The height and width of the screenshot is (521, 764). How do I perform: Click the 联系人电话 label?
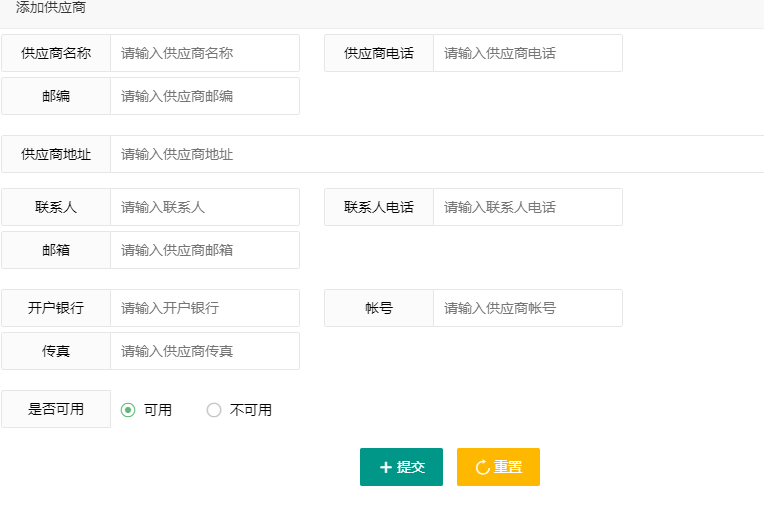pyautogui.click(x=379, y=207)
